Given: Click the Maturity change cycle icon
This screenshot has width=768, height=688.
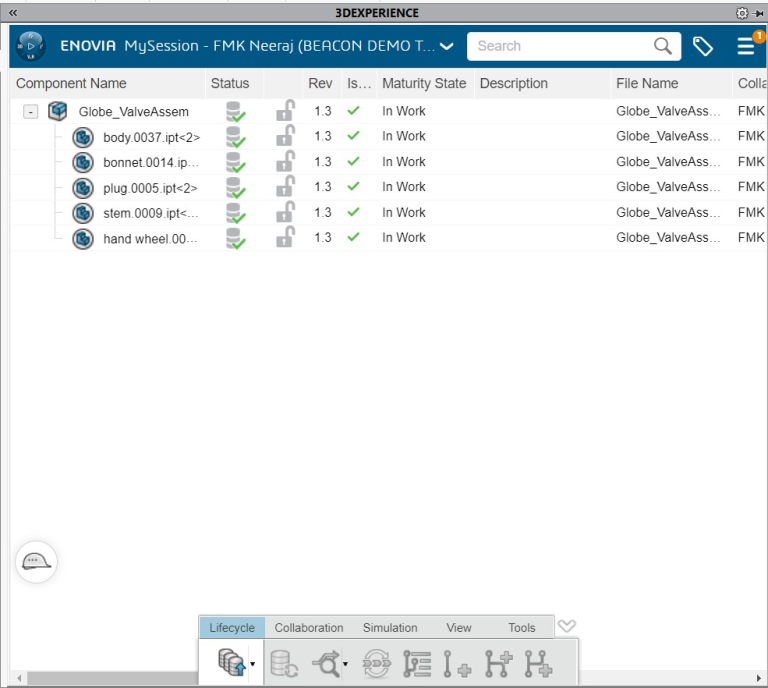Looking at the screenshot, I should coord(376,664).
